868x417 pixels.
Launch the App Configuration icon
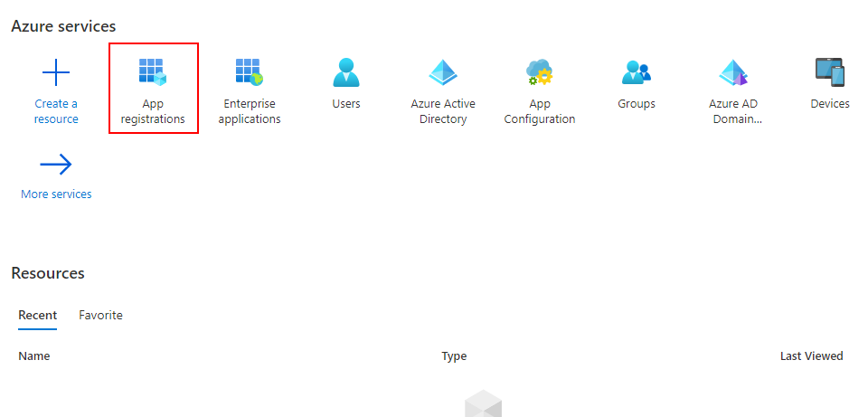click(x=539, y=72)
